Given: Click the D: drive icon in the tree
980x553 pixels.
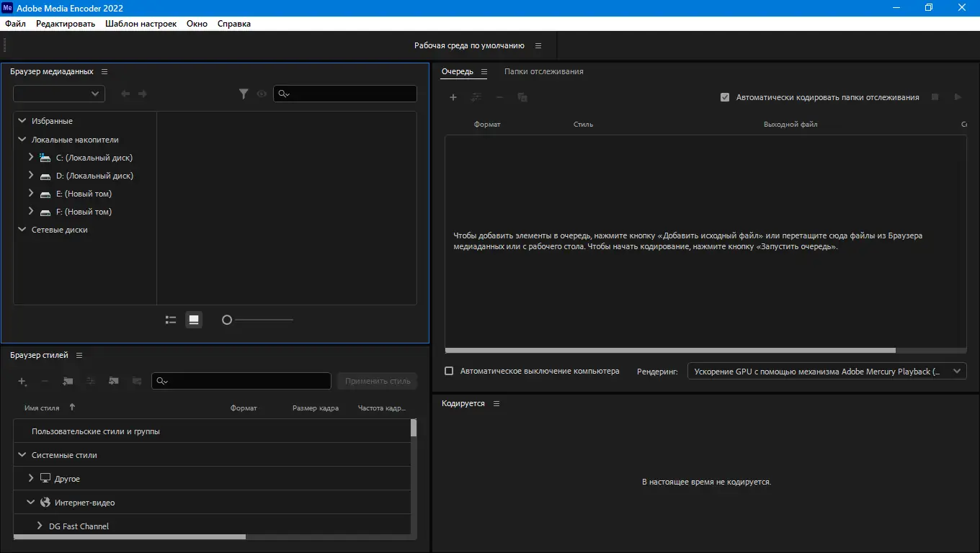Looking at the screenshot, I should (45, 176).
